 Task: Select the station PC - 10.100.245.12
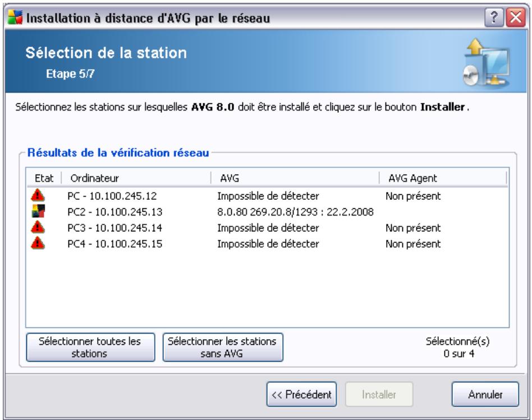click(112, 196)
